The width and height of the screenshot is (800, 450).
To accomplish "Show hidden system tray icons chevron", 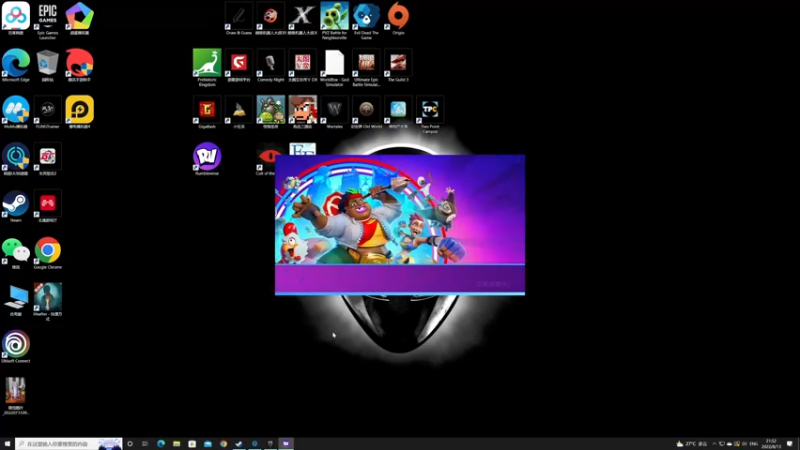I will pyautogui.click(x=714, y=444).
